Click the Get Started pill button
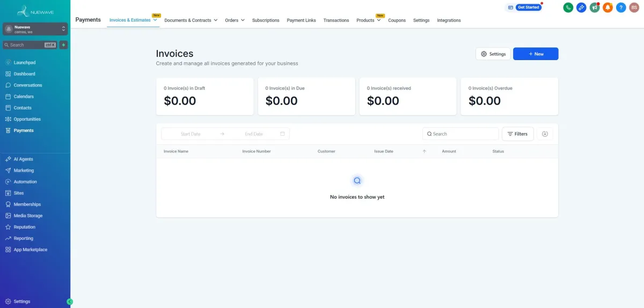The height and width of the screenshot is (308, 644). 528,8
